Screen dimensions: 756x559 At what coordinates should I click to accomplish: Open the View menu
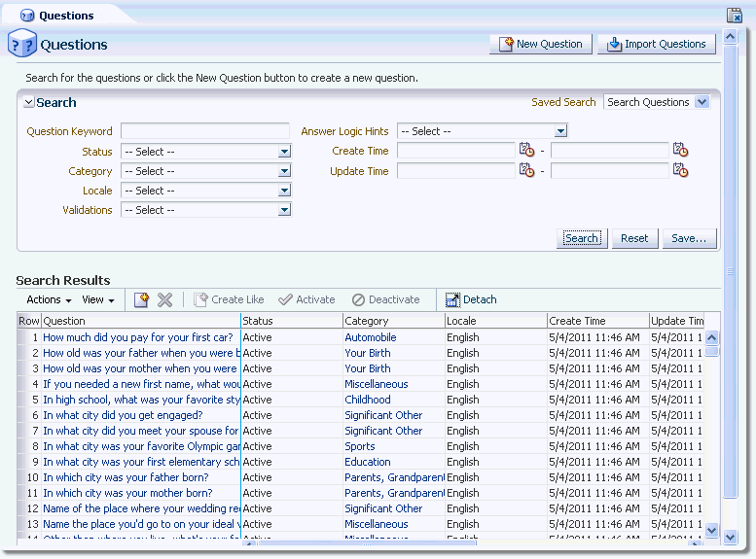pyautogui.click(x=98, y=299)
